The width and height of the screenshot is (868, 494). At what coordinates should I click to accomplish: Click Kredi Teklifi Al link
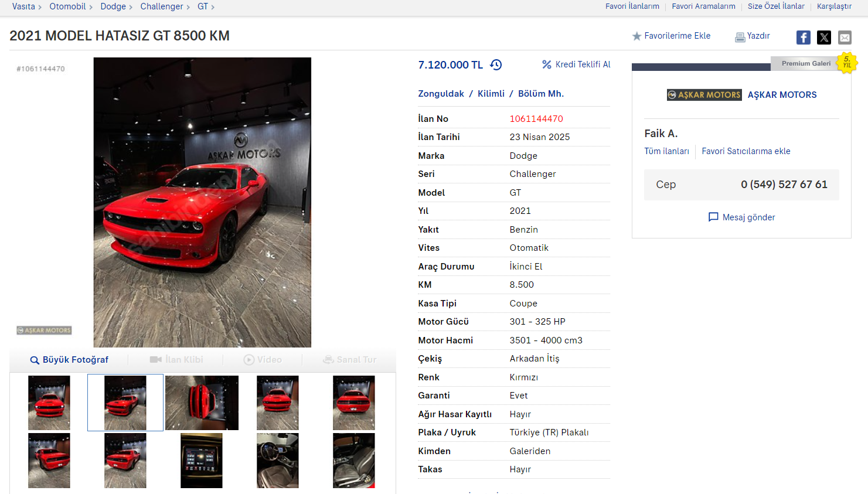pos(583,64)
